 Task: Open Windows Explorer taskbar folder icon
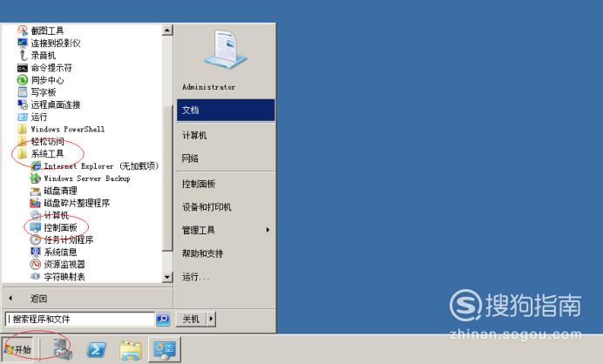point(131,350)
